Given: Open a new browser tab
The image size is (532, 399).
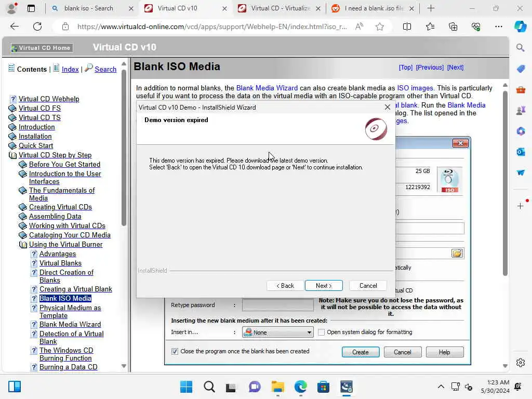Looking at the screenshot, I should point(431,8).
